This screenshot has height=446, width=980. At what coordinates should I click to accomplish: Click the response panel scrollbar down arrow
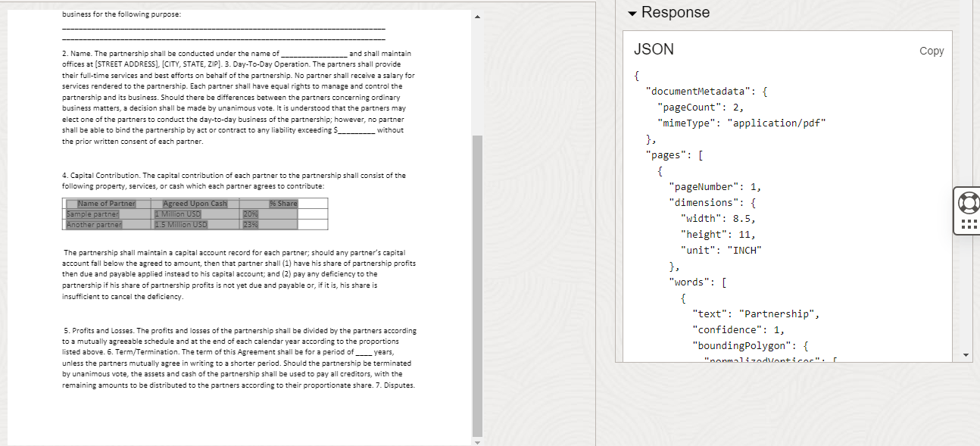click(x=966, y=353)
